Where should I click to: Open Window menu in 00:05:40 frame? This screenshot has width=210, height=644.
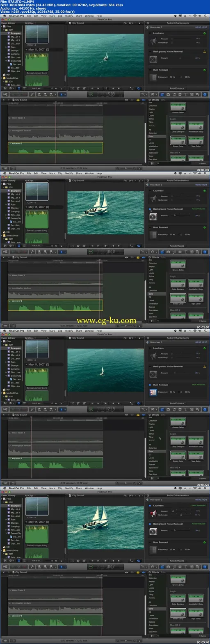(89, 488)
